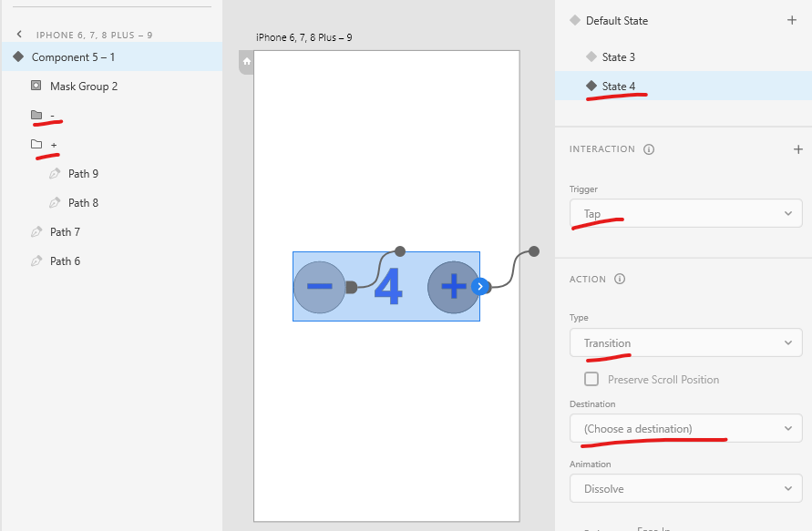Image resolution: width=812 pixels, height=531 pixels.
Task: Click the plus circle button on canvas
Action: 454,287
